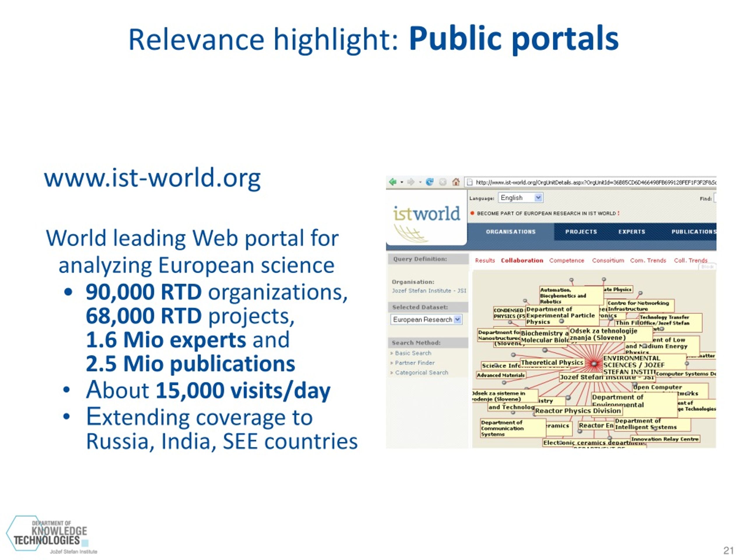Click Jozef Stefan Institute - JSI organisation link
This screenshot has height=560, width=747.
coord(429,290)
